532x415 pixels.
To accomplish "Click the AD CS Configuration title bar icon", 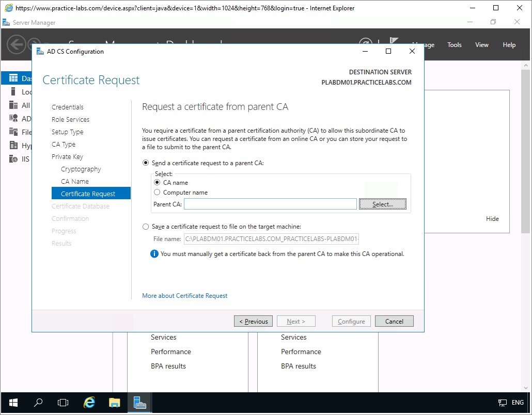I will click(40, 52).
